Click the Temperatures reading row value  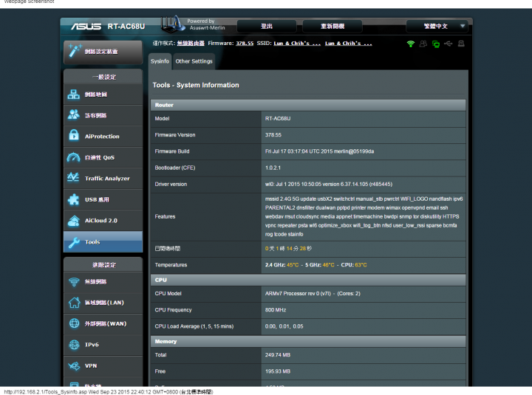[x=316, y=265]
